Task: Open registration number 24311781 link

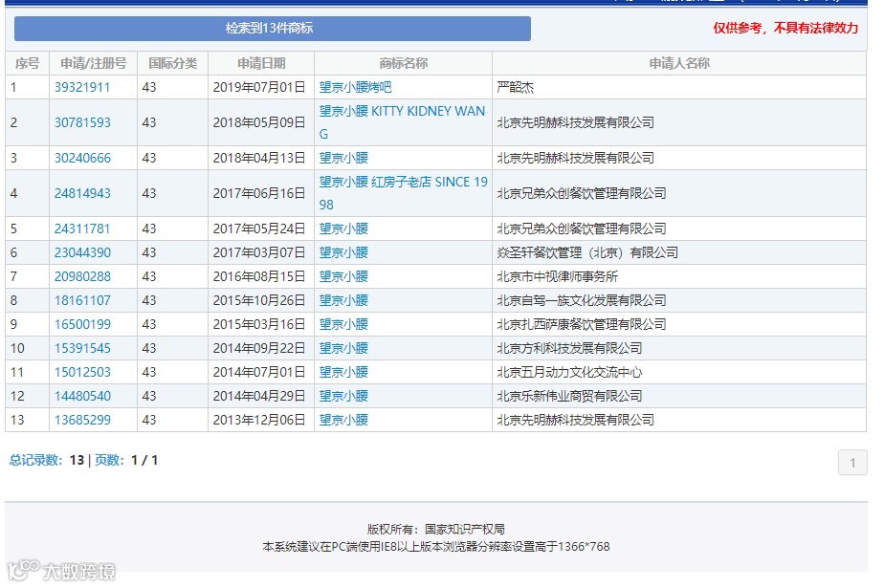Action: [x=82, y=229]
